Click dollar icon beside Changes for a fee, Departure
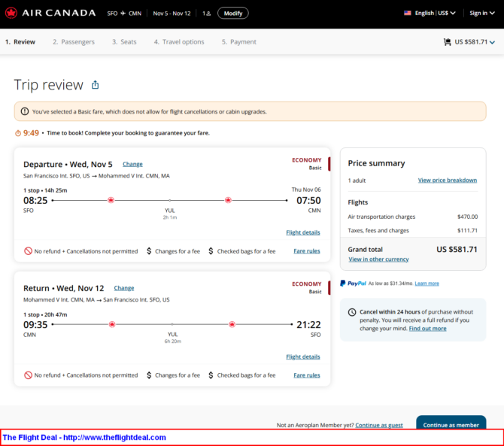The height and width of the screenshot is (446, 504). pos(149,251)
